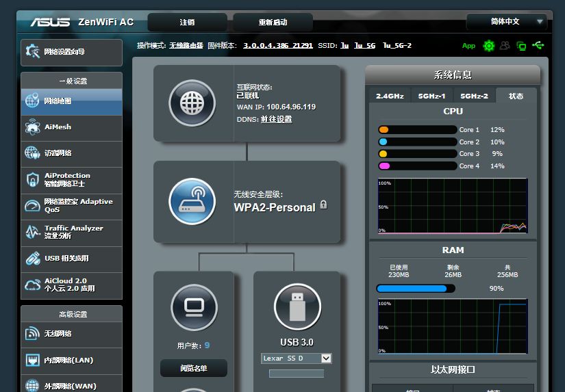The image size is (565, 392).
Task: Open WAN settings icon in sidebar
Action: tap(32, 386)
